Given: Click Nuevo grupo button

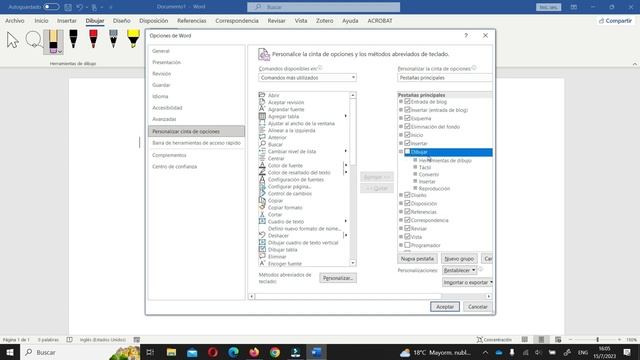Looking at the screenshot, I should click(x=459, y=258).
